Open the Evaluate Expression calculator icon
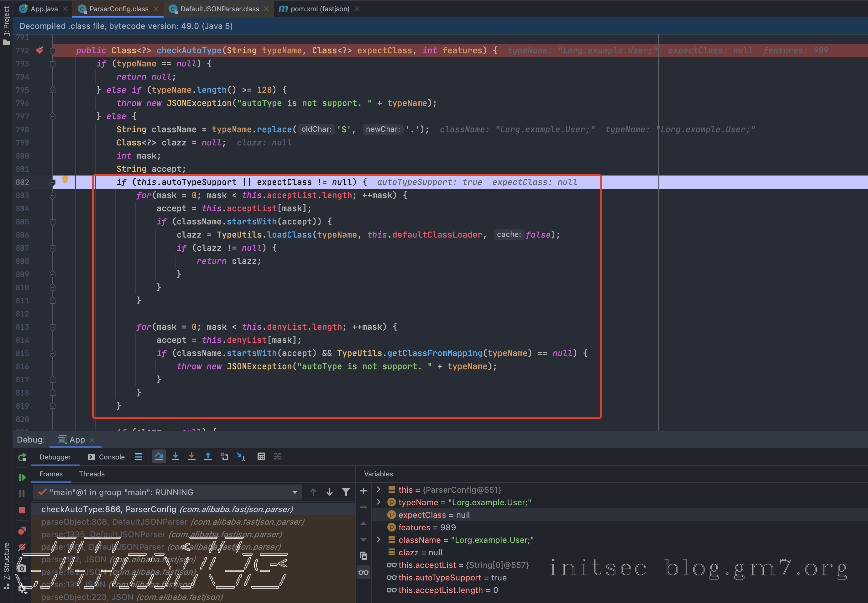Screen dimensions: 868x603 click(261, 456)
